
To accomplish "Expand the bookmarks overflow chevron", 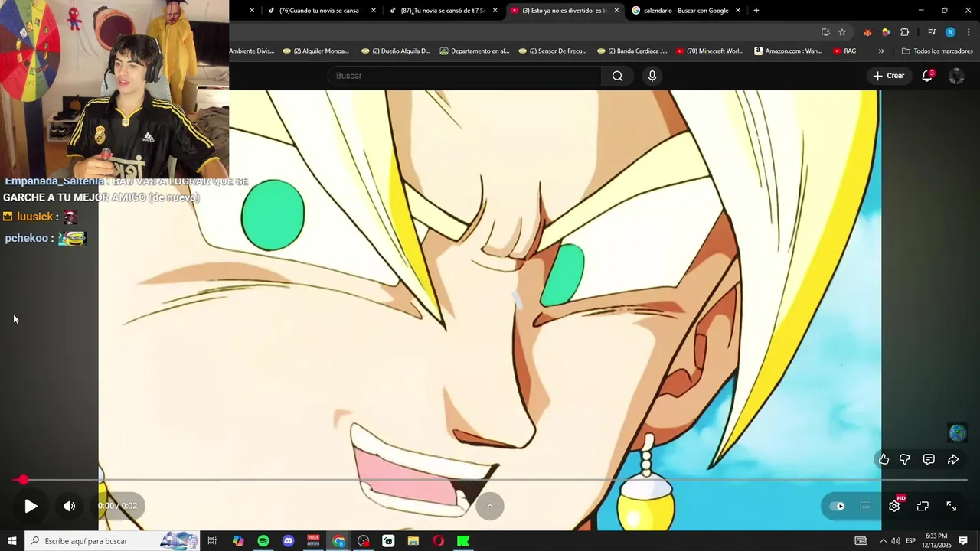I will click(881, 51).
